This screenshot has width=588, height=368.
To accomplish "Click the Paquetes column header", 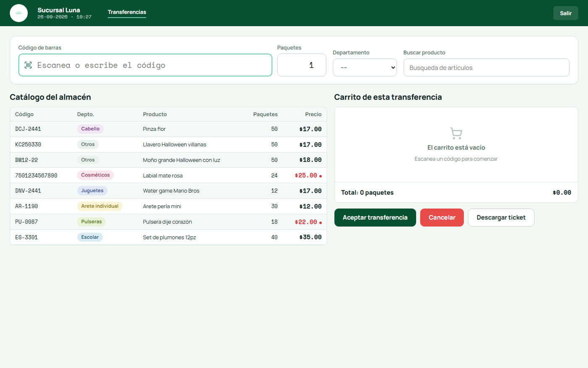I will (x=265, y=114).
